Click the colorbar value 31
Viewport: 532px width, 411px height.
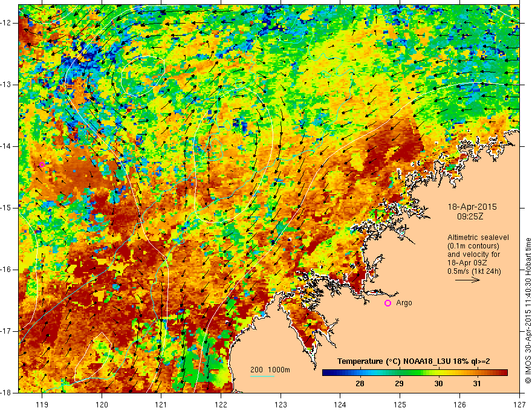(477, 384)
